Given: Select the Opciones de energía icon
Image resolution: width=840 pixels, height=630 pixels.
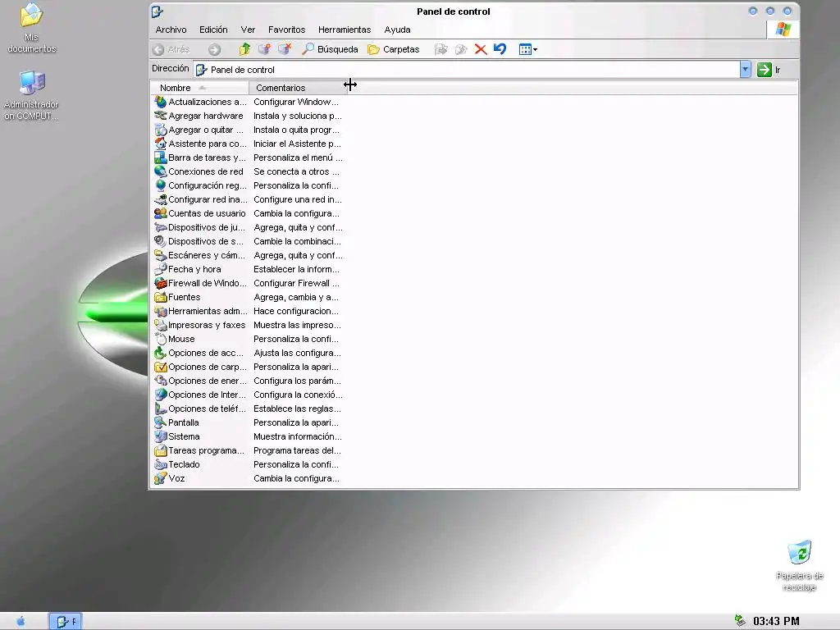Looking at the screenshot, I should click(160, 381).
